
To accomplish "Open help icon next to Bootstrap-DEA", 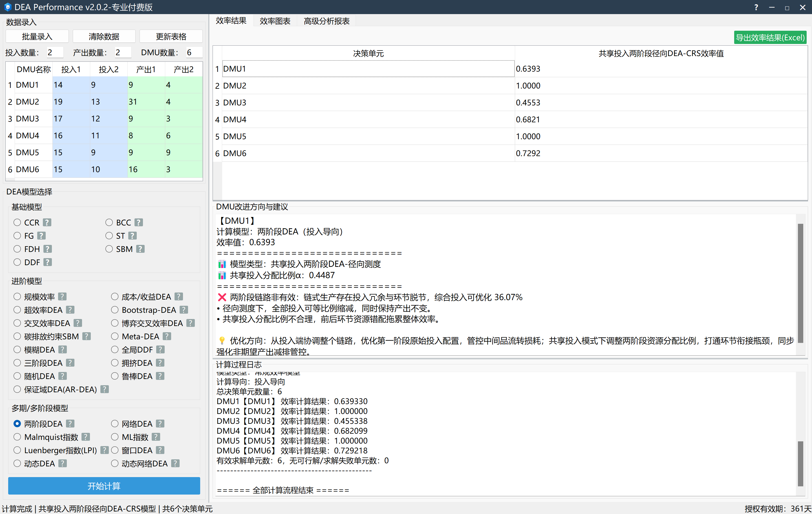I will coord(184,310).
